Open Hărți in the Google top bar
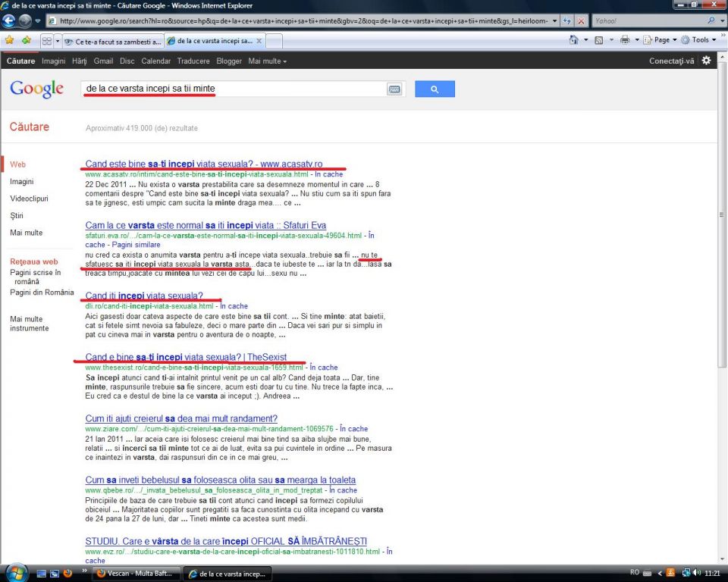 tap(80, 61)
